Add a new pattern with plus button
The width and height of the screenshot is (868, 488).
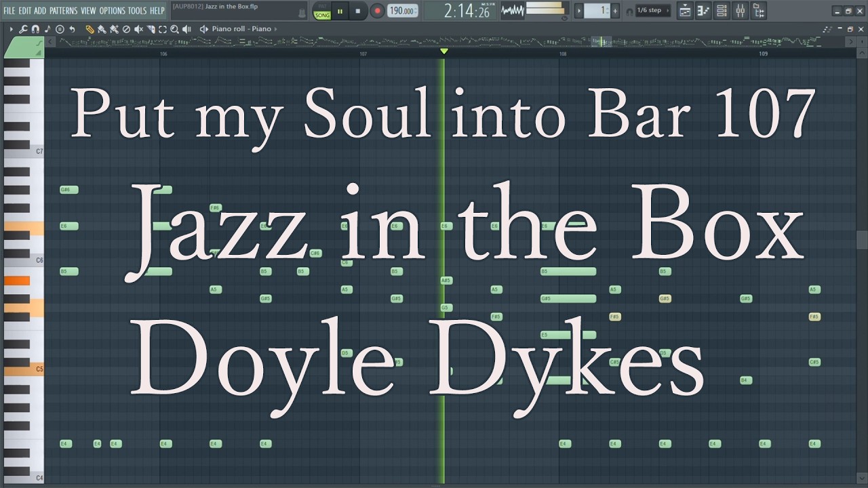[616, 11]
